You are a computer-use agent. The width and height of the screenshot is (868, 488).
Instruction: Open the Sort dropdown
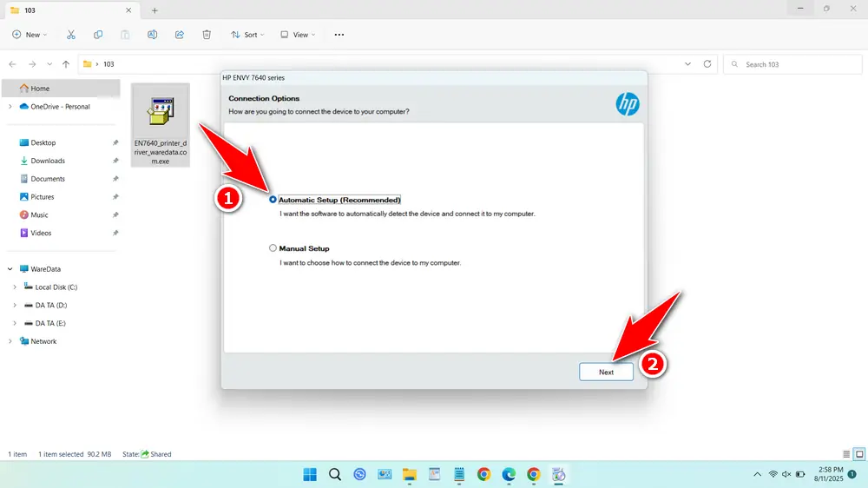tap(247, 35)
